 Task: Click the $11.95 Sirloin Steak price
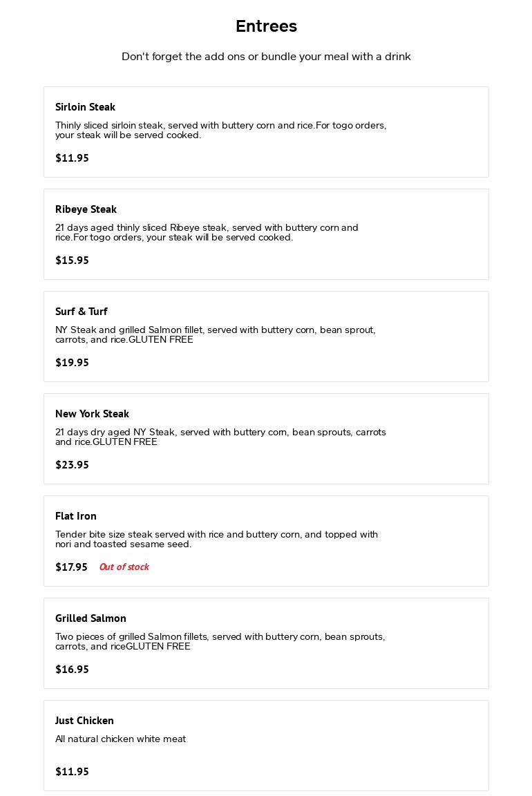(x=72, y=158)
